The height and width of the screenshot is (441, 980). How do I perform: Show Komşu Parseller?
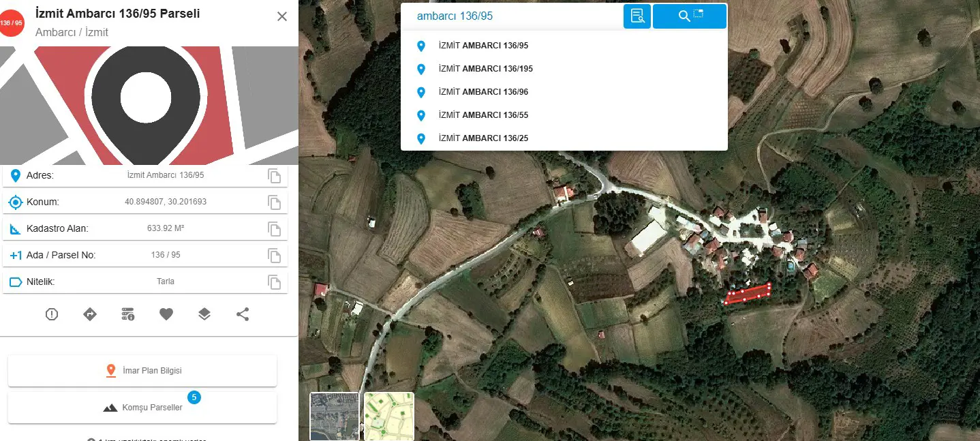click(142, 408)
